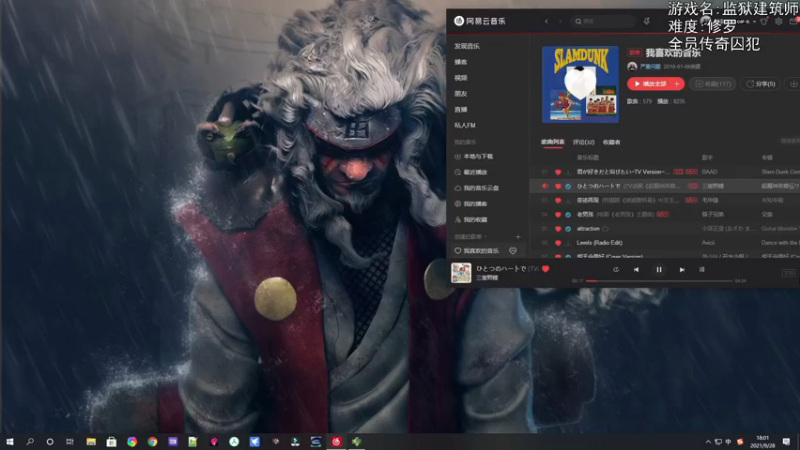Go back with the left arrow
800x450 pixels.
[x=546, y=21]
